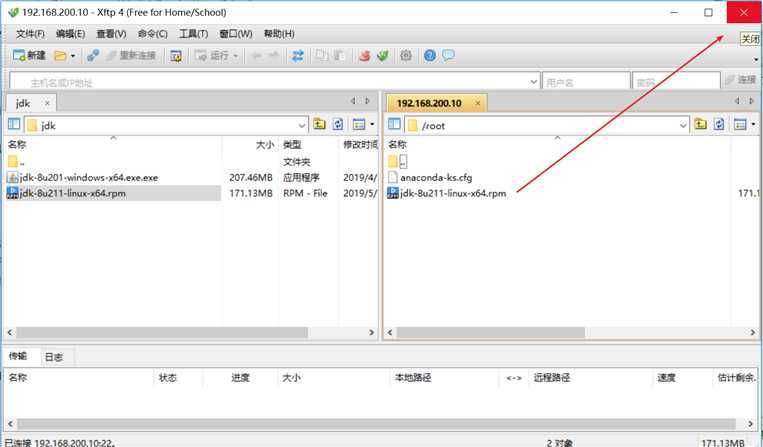Click the link/connect icon in toolbar
Viewport: 763px width, 447px height.
tap(93, 55)
